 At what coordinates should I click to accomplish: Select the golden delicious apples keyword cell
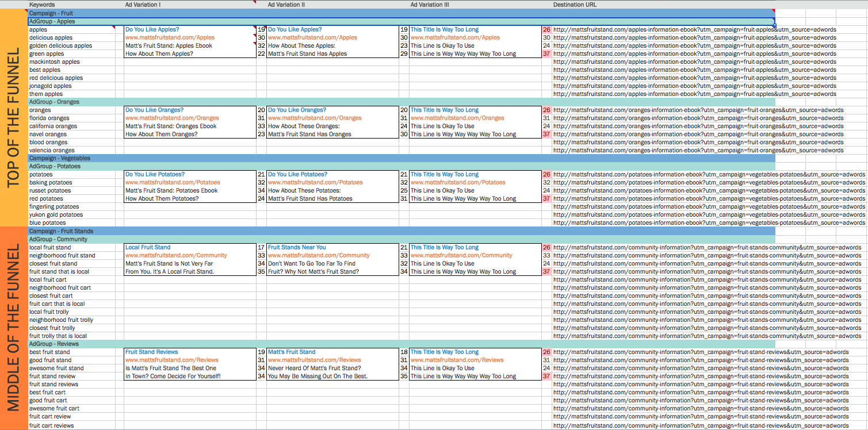tap(71, 45)
